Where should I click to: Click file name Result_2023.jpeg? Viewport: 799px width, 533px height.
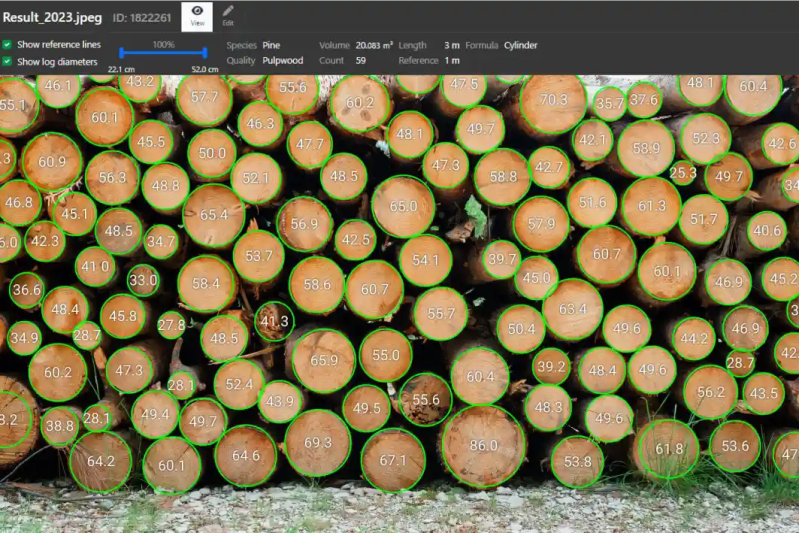click(52, 17)
